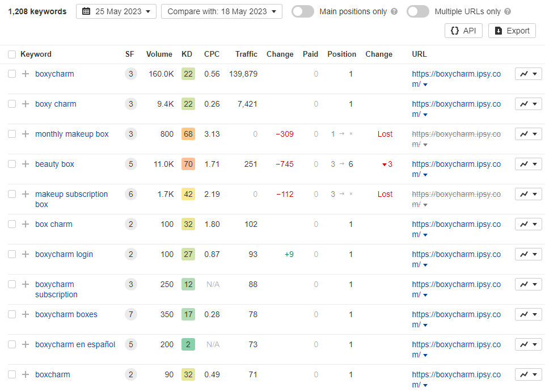Enable Main positions only toggle
Image resolution: width=545 pixels, height=392 pixels.
[x=303, y=11]
